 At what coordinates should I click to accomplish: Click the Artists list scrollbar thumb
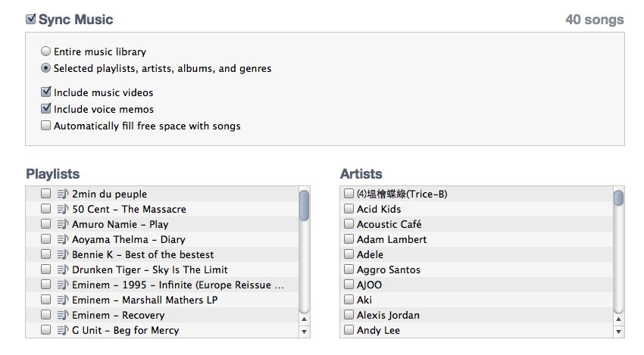(618, 198)
